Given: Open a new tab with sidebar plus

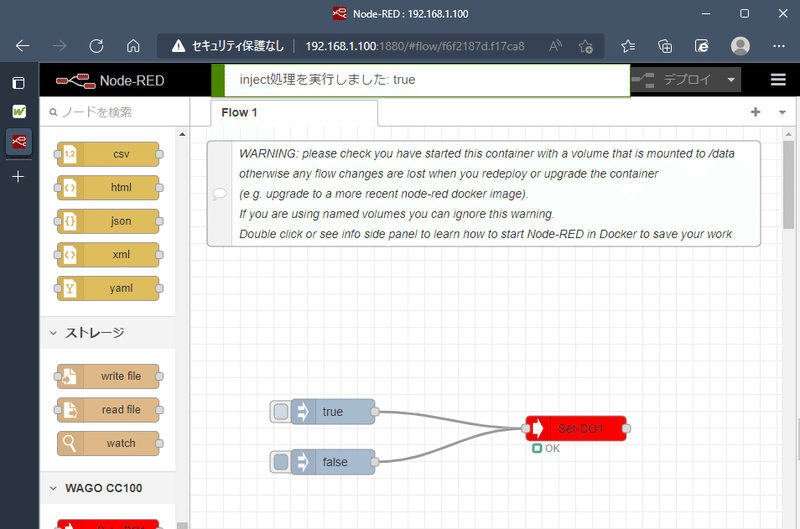Looking at the screenshot, I should pos(18,177).
